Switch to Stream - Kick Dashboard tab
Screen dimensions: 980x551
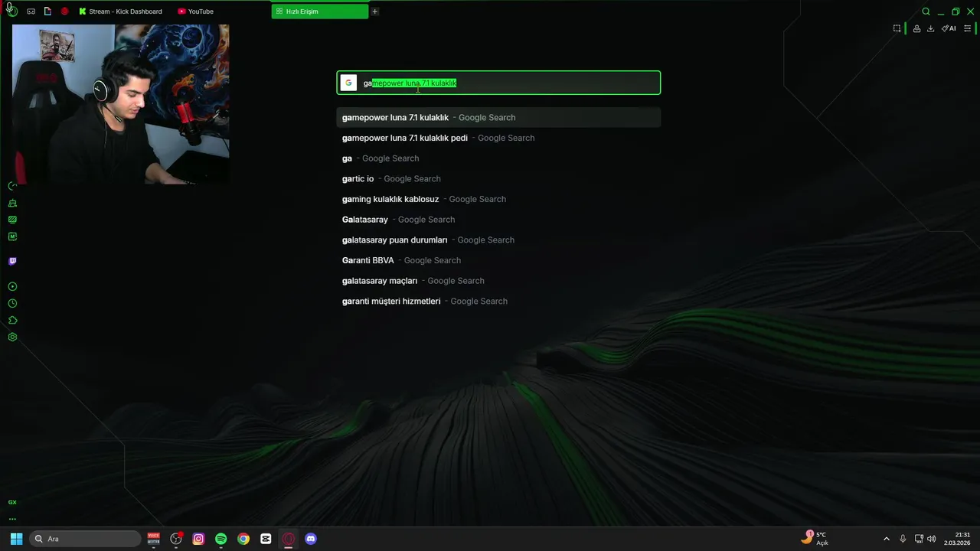pyautogui.click(x=121, y=11)
